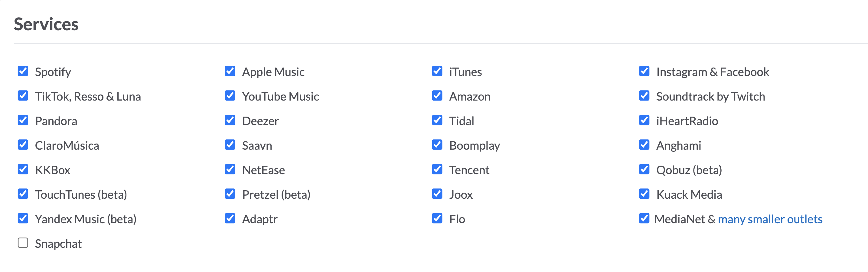This screenshot has height=272, width=868.
Task: Disable the iHeartRadio option
Action: tap(644, 121)
